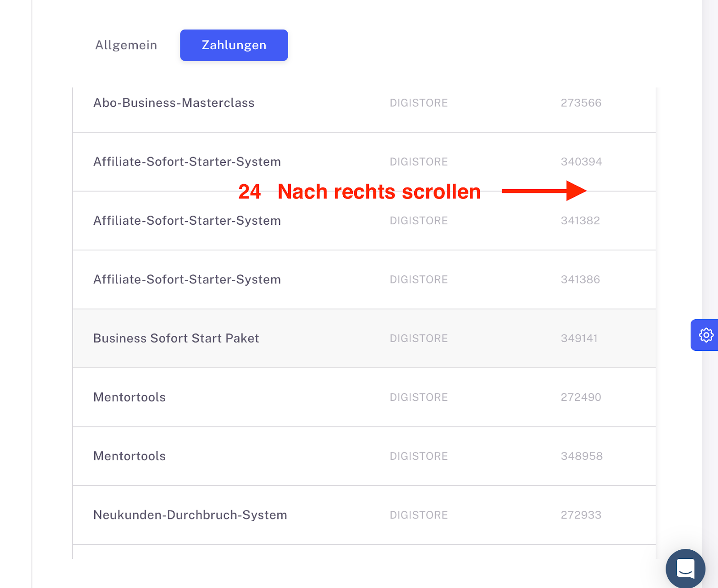
Task: Select payment ID 272933
Action: (x=581, y=515)
